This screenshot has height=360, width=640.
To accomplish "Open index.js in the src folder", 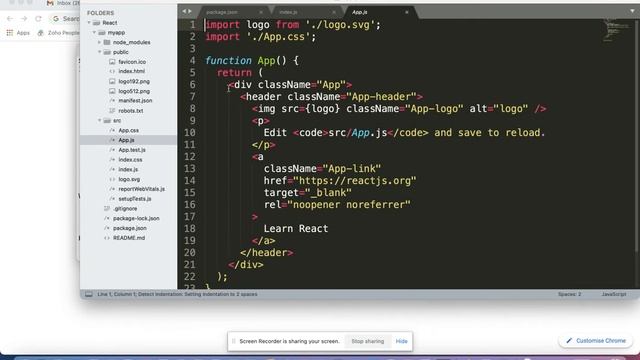I will (128, 169).
